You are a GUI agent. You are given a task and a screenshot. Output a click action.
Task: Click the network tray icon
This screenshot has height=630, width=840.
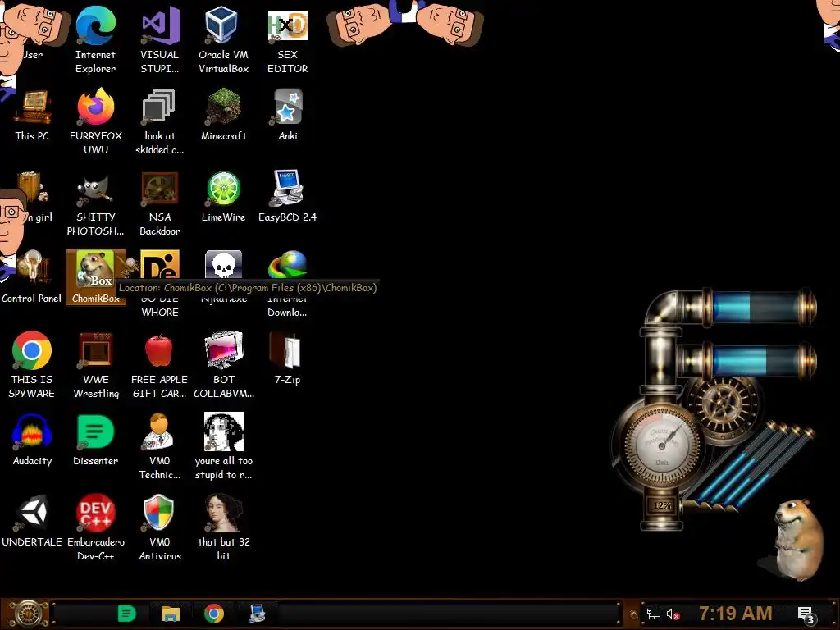pyautogui.click(x=653, y=614)
